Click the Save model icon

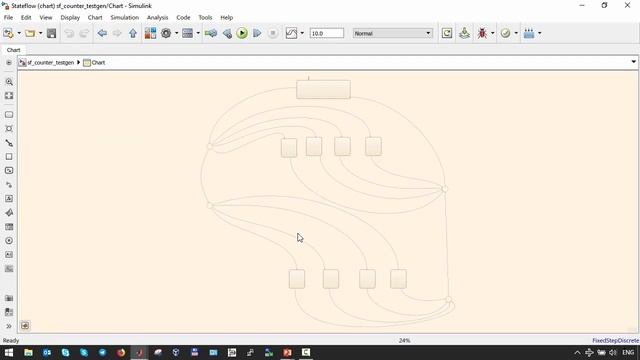tap(51, 33)
